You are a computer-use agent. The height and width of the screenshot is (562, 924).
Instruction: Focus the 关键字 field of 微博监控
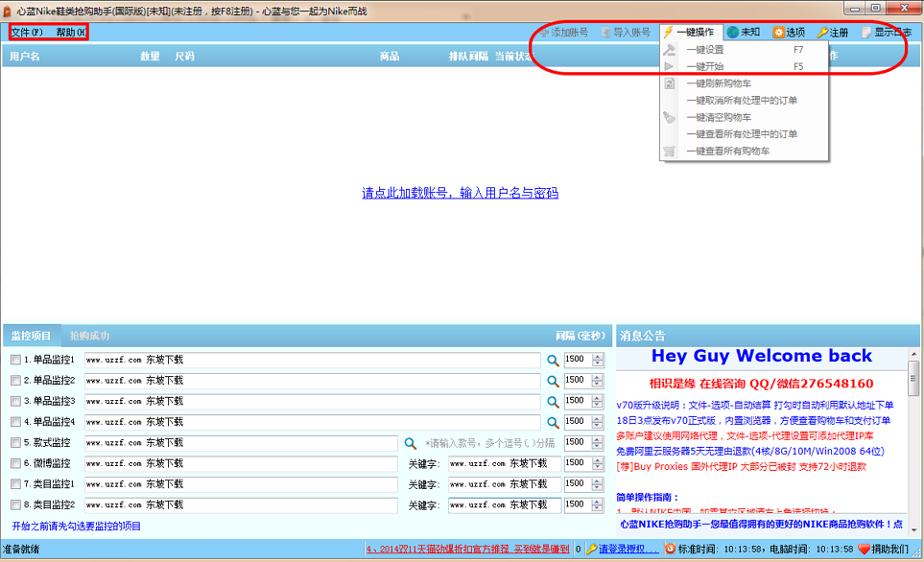click(x=505, y=463)
